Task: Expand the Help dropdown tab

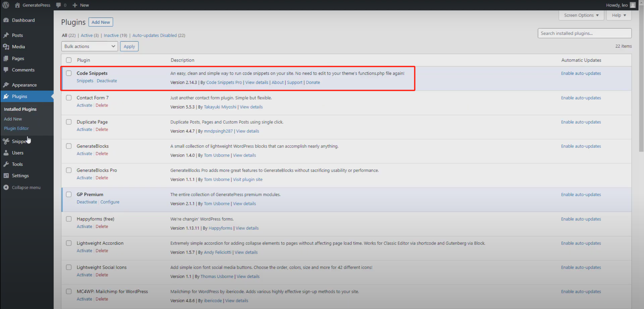Action: (619, 15)
